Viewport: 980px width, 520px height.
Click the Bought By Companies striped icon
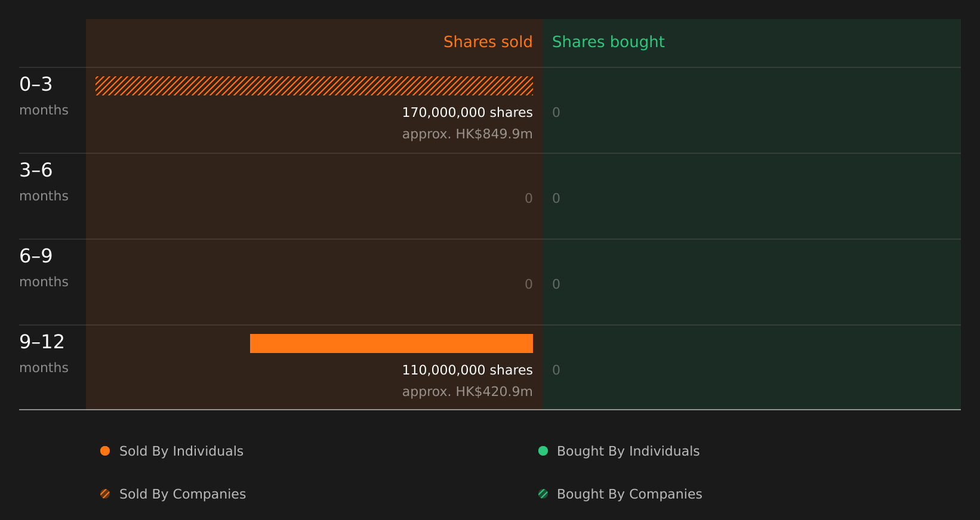pyautogui.click(x=543, y=494)
